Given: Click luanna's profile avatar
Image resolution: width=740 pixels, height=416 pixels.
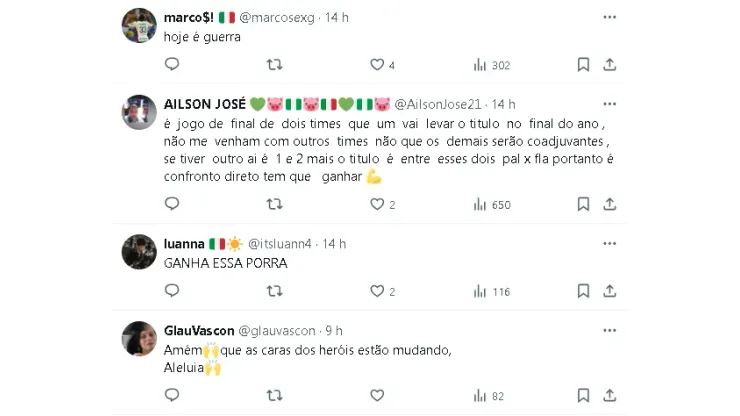Looking at the screenshot, I should (x=139, y=252).
